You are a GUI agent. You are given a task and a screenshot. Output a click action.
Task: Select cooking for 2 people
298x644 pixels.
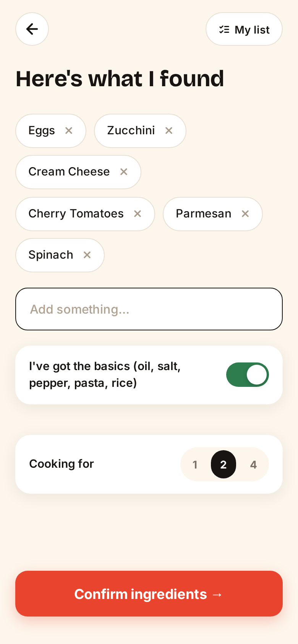[x=223, y=464]
